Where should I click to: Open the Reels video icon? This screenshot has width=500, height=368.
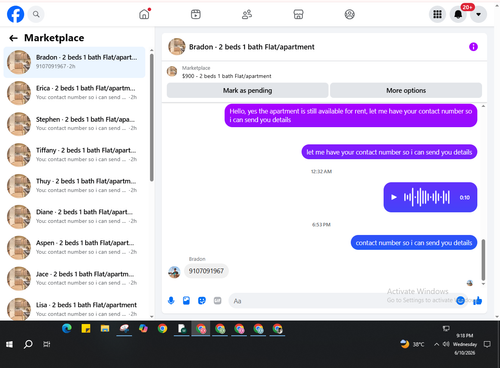196,14
